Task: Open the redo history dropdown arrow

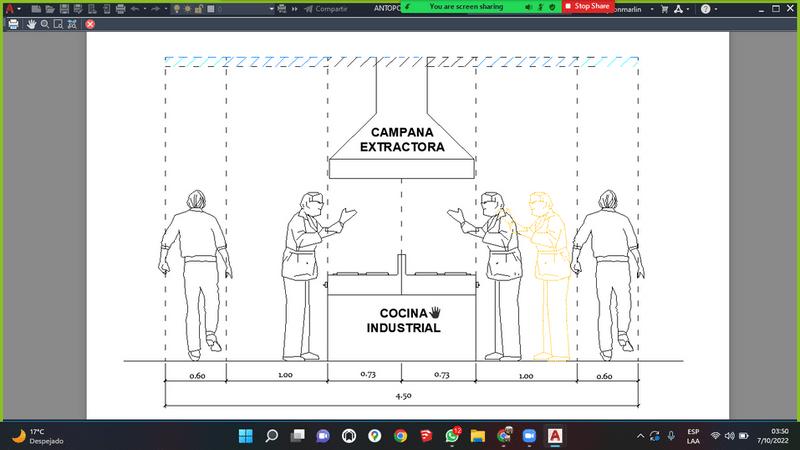Action: click(166, 9)
